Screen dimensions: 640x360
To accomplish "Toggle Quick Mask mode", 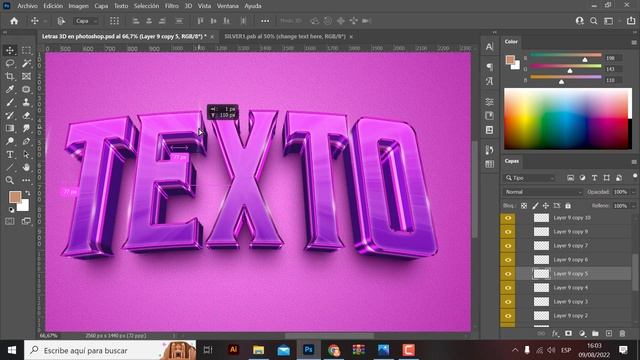I will coord(10,221).
